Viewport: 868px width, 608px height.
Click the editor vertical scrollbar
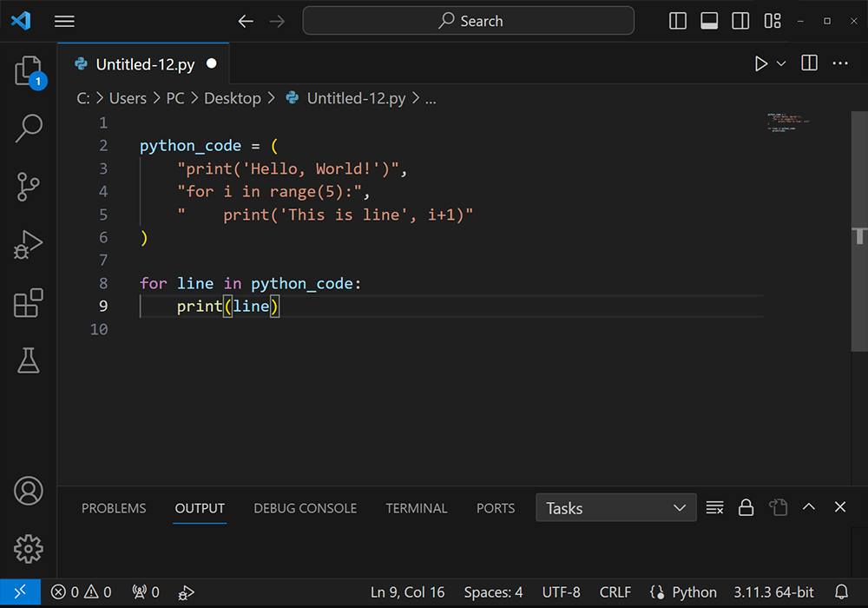point(859,231)
